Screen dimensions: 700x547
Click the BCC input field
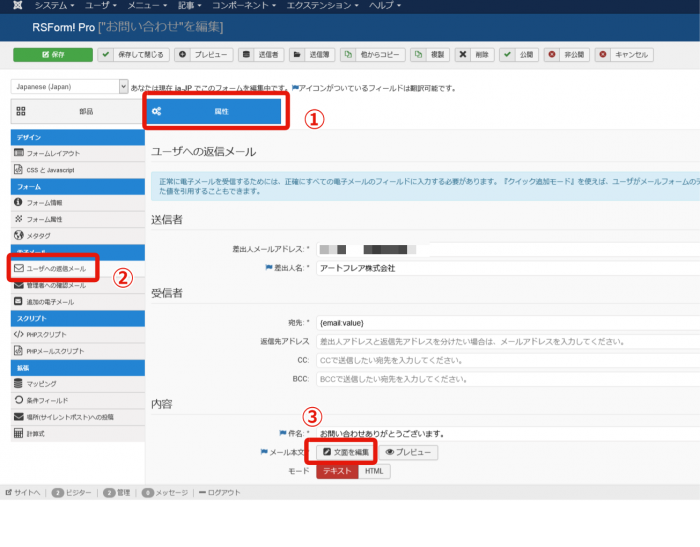tap(508, 379)
